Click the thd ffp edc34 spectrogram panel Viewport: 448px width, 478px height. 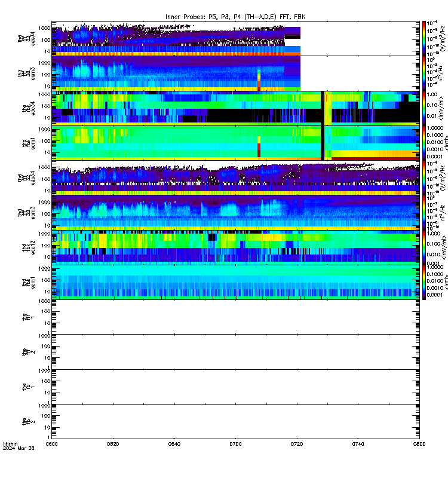(235, 178)
